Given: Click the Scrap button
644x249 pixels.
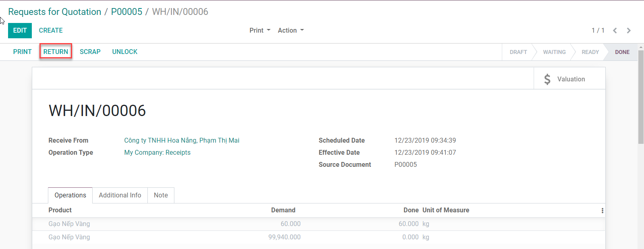Looking at the screenshot, I should pyautogui.click(x=90, y=52).
